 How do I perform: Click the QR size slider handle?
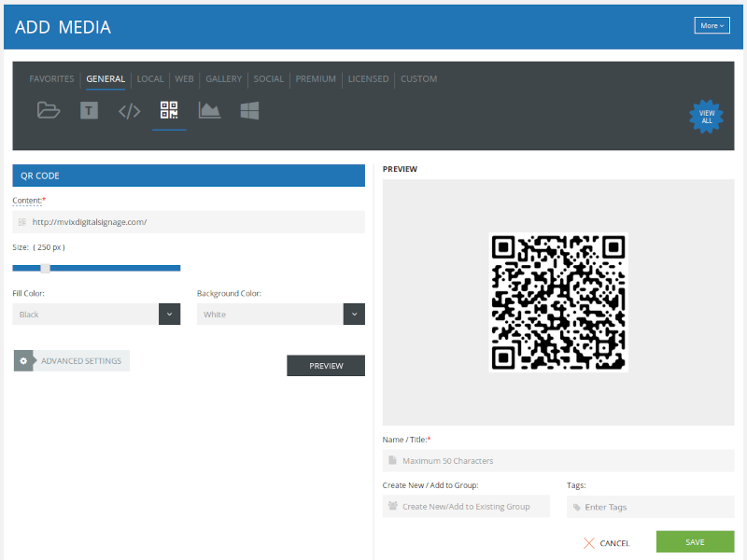(x=45, y=268)
